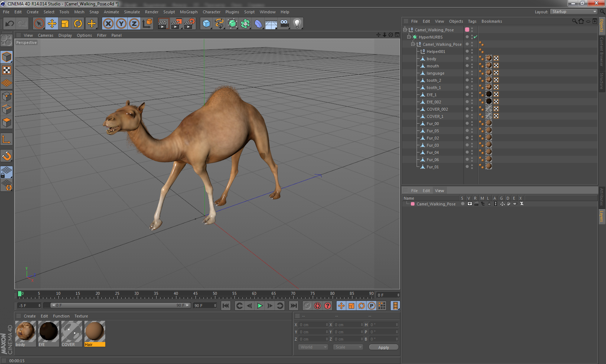Image resolution: width=606 pixels, height=364 pixels.
Task: Open the Render Settings icon
Action: pos(190,24)
